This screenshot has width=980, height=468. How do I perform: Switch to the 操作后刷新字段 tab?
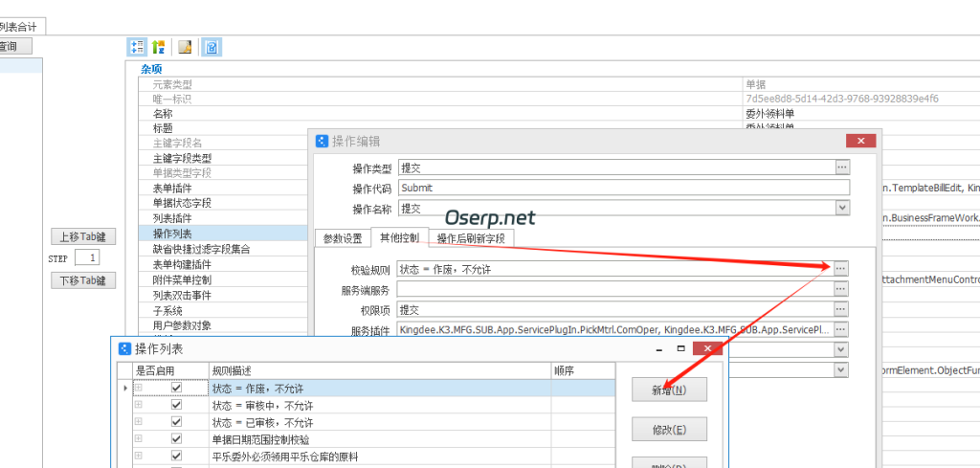[471, 238]
